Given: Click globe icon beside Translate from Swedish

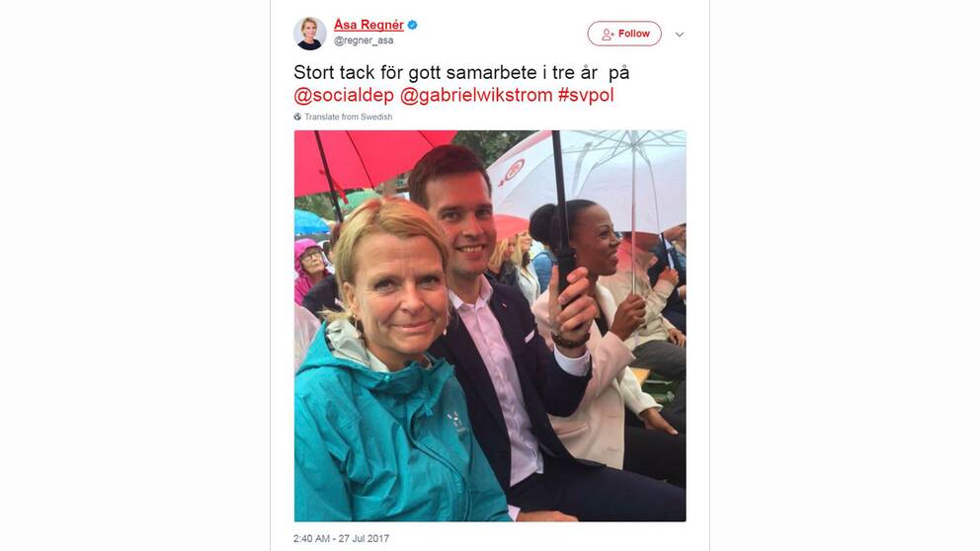Looking at the screenshot, I should click(297, 117).
